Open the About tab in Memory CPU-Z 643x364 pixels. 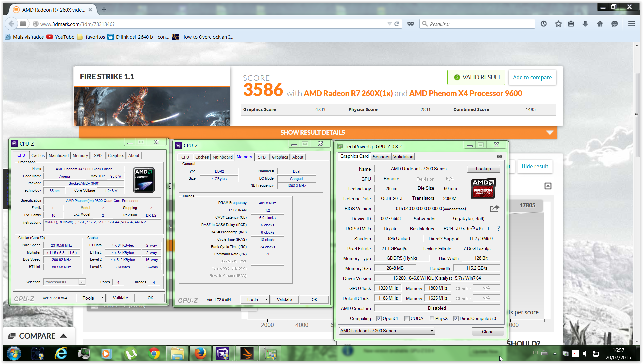[298, 157]
